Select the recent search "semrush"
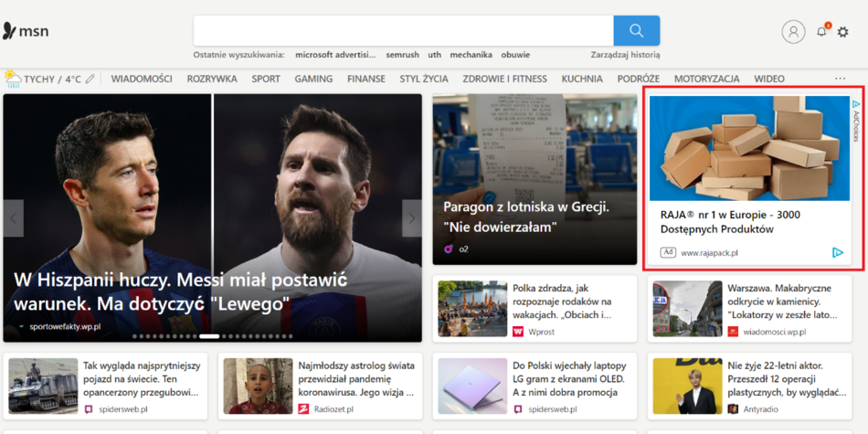Image resolution: width=868 pixels, height=434 pixels. (401, 55)
